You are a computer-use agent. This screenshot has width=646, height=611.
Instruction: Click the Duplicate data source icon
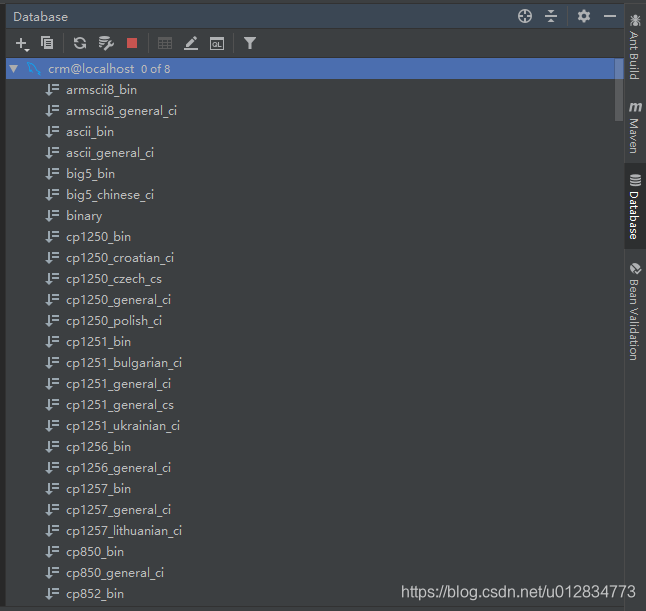coord(47,43)
